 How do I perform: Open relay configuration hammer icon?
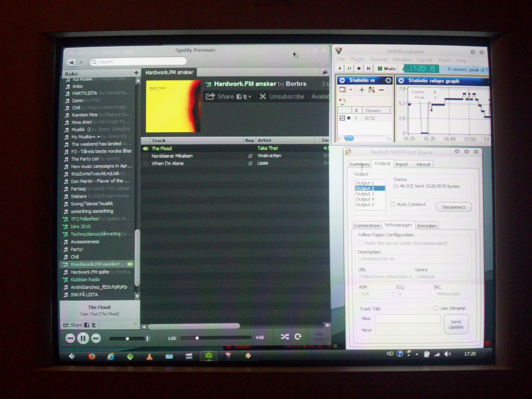click(371, 90)
